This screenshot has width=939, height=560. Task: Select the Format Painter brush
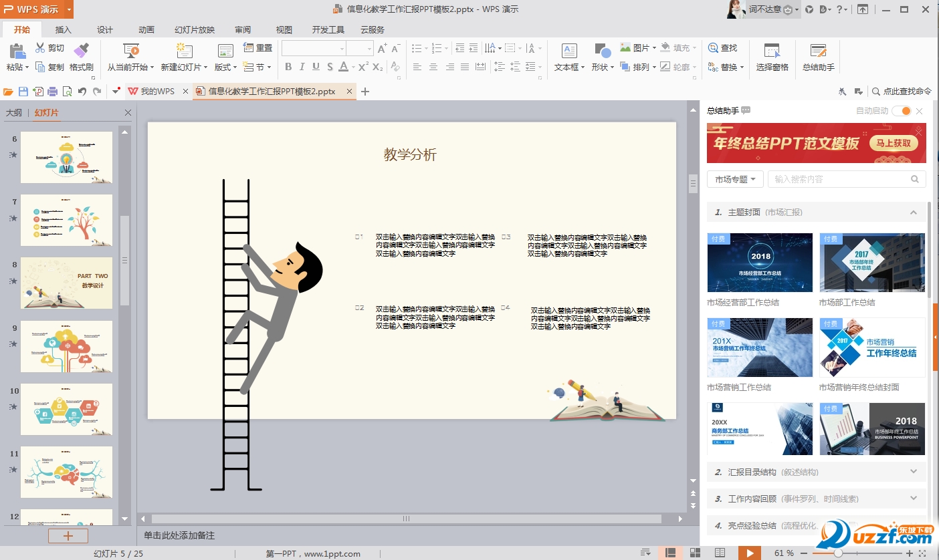[81, 51]
